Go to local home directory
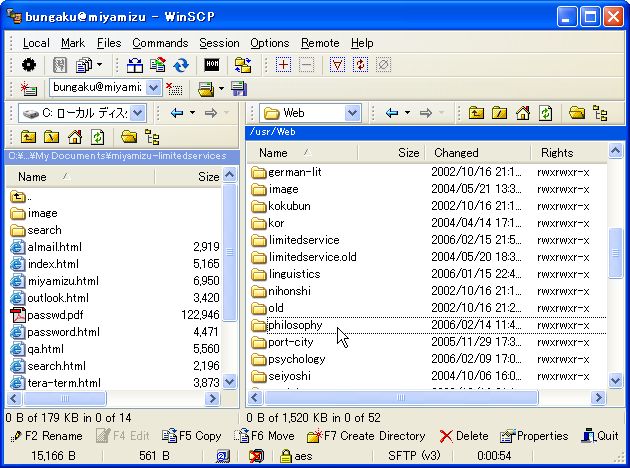The image size is (630, 468). pyautogui.click(x=75, y=137)
